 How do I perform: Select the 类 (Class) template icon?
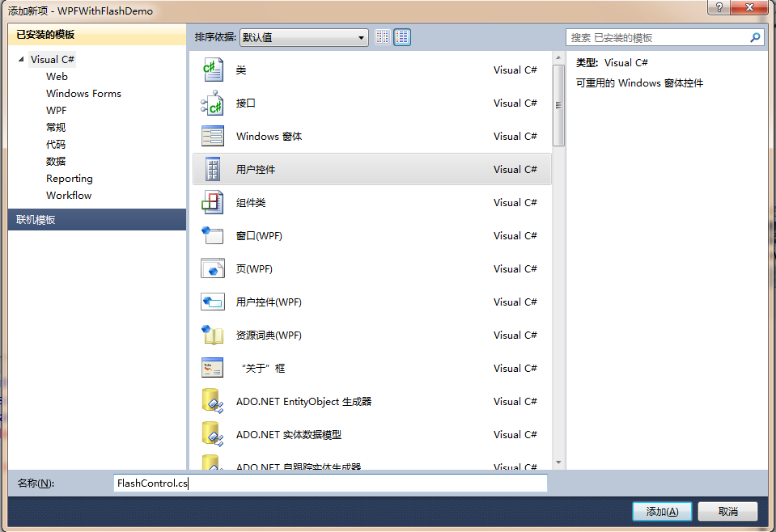click(213, 70)
